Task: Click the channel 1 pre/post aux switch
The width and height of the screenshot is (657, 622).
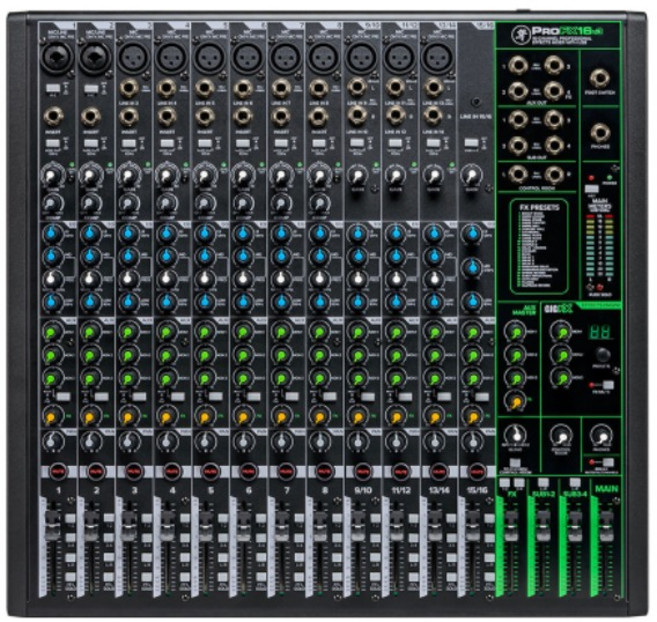Action: point(63,396)
